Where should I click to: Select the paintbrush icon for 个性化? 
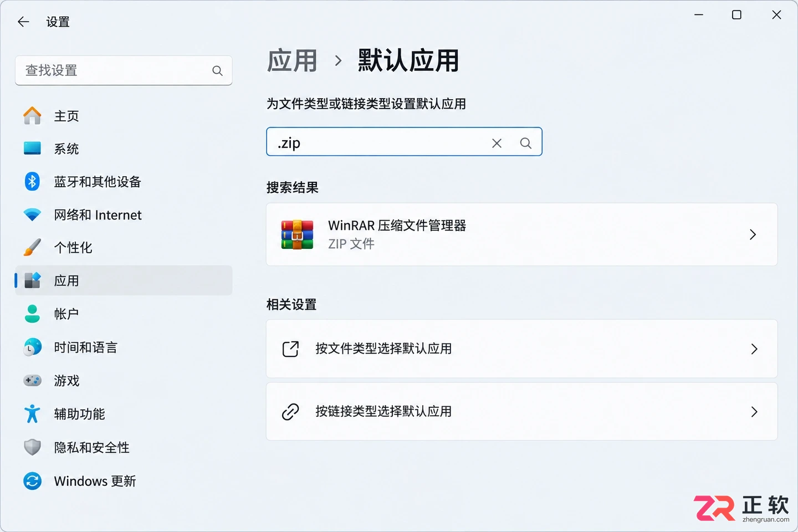click(32, 247)
